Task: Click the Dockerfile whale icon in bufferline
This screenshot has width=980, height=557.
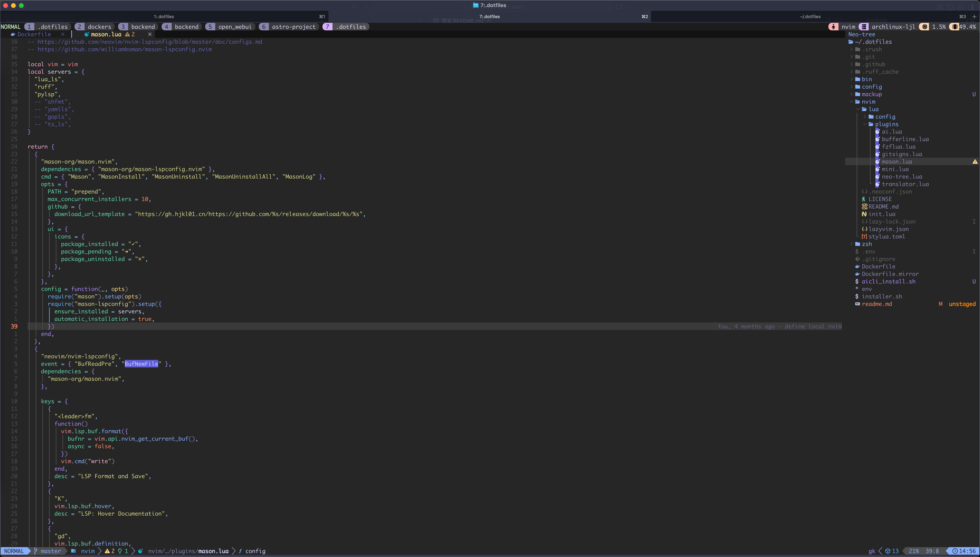Action: pyautogui.click(x=13, y=34)
